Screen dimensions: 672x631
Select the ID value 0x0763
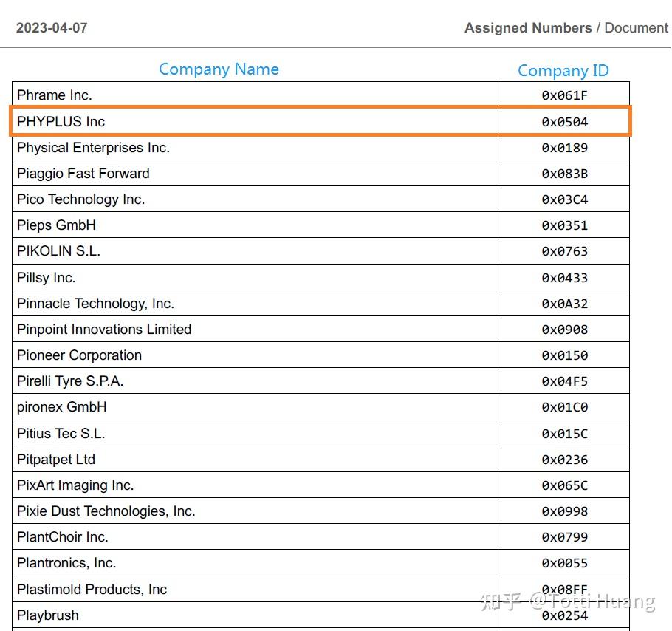[564, 251]
